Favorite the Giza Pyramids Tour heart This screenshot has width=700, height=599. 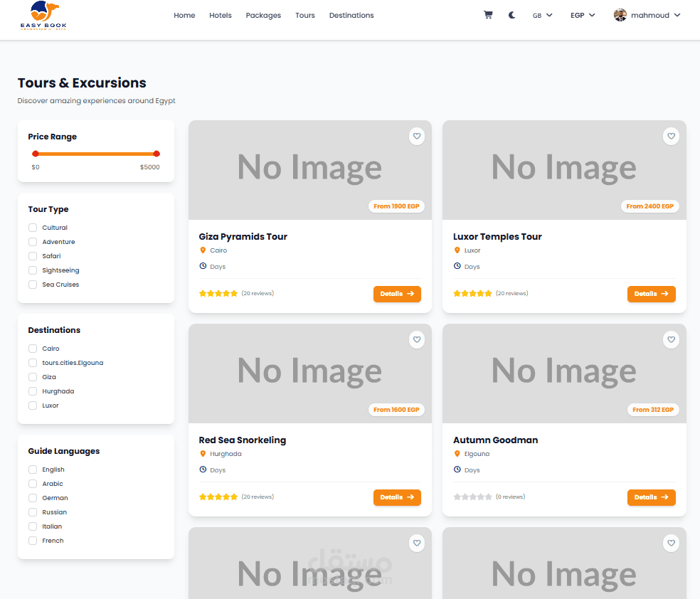click(x=417, y=136)
